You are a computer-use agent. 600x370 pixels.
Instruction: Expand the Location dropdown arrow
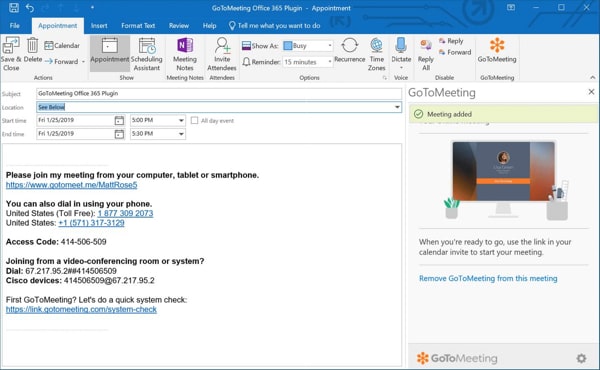click(x=397, y=107)
